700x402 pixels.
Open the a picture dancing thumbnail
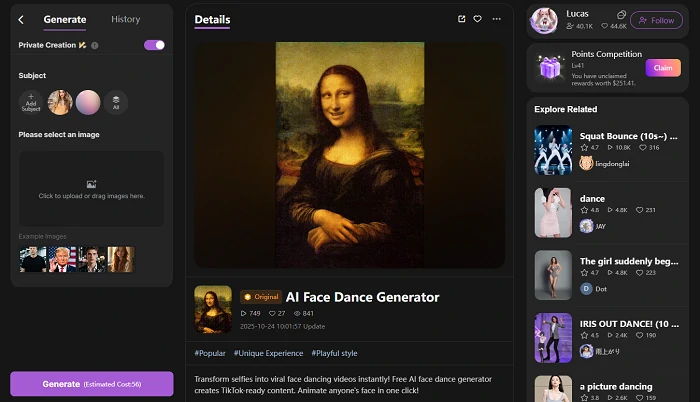click(x=553, y=389)
